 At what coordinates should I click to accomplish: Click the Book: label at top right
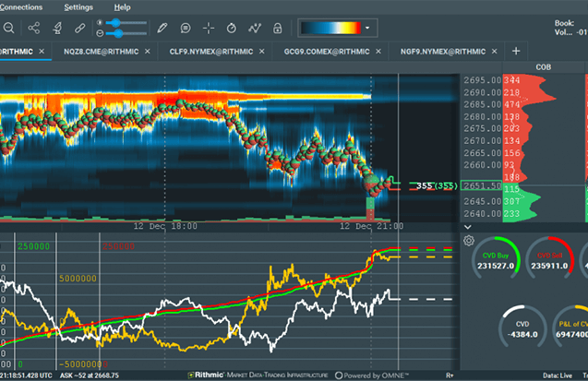click(x=564, y=23)
